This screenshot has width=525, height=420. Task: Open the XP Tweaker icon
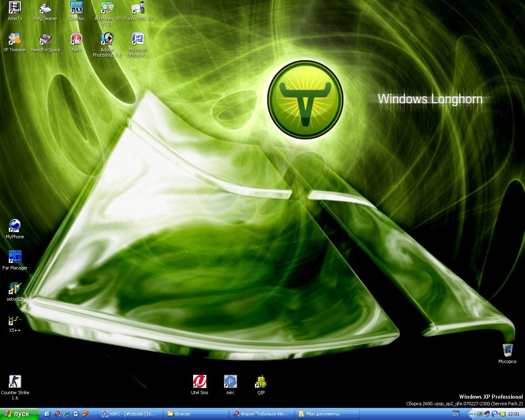(x=15, y=42)
